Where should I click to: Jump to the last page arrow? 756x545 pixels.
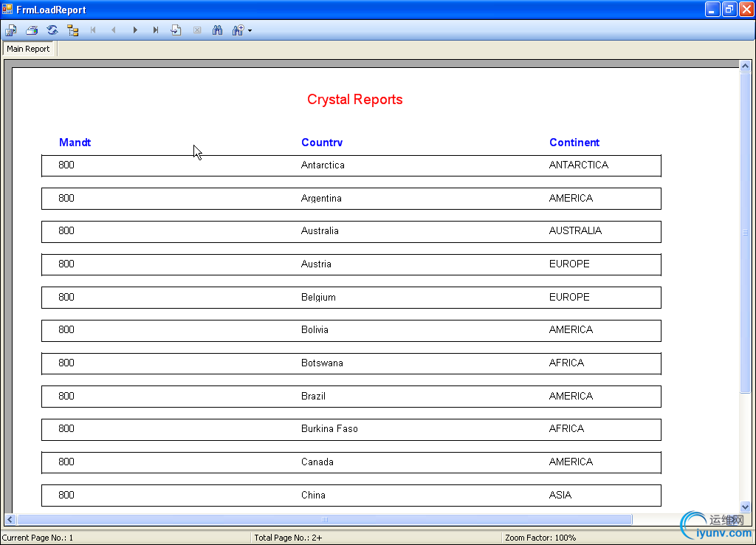click(155, 30)
